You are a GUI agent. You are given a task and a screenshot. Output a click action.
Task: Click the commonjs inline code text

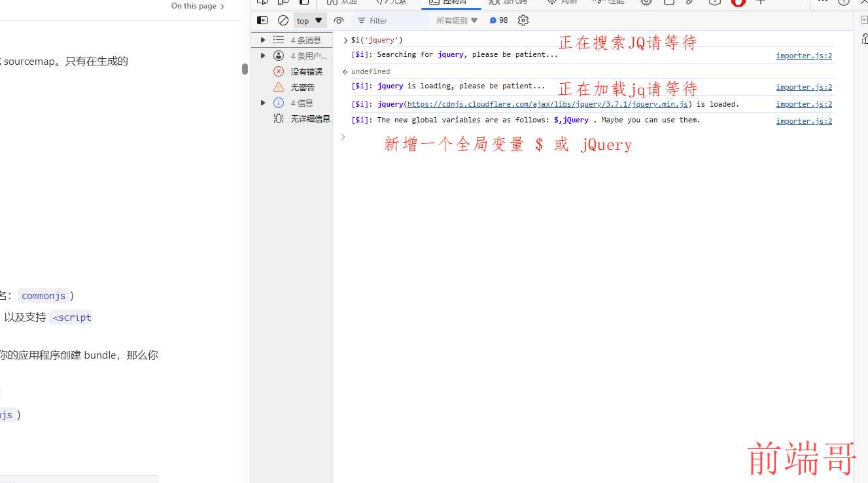43,296
